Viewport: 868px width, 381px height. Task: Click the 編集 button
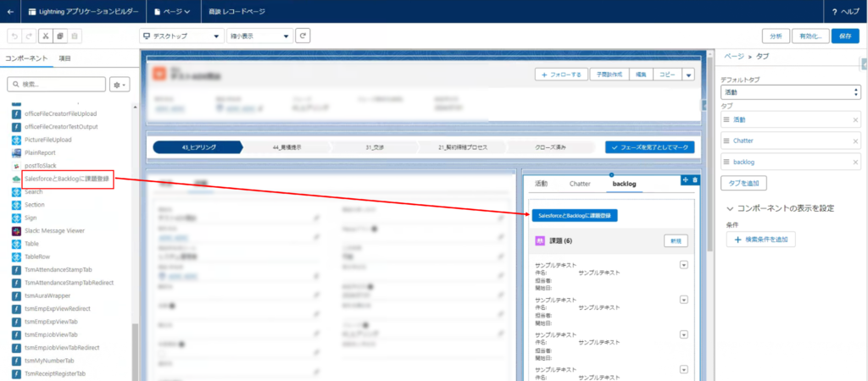point(641,75)
